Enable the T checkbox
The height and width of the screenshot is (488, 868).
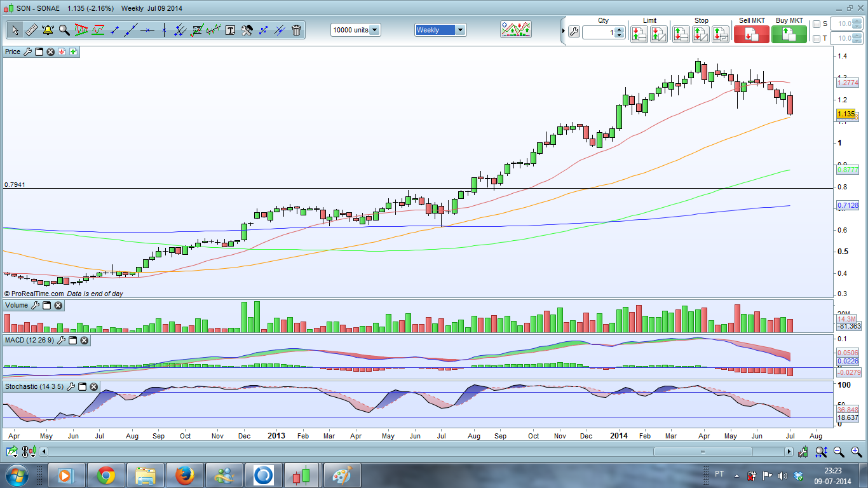[817, 39]
